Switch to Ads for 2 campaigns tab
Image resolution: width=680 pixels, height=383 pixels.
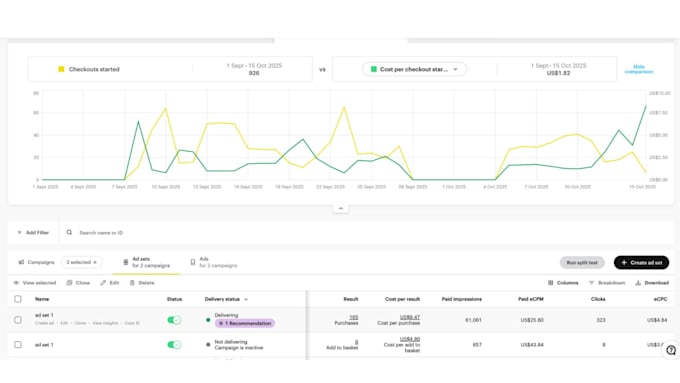(x=214, y=262)
